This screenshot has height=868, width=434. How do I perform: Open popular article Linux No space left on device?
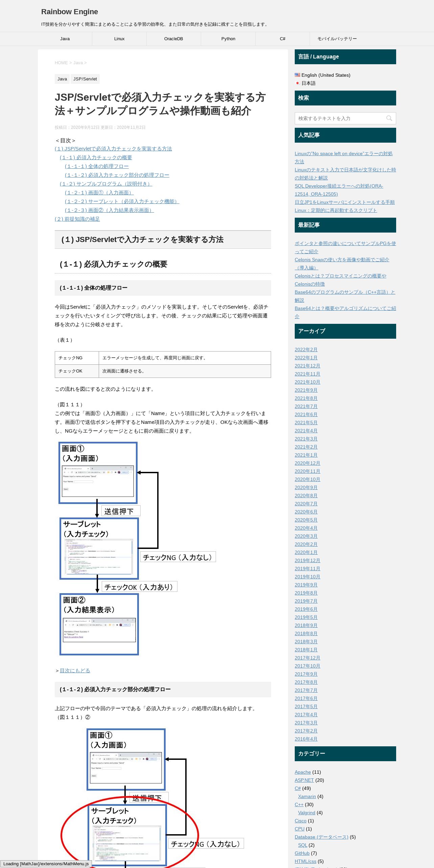tap(343, 158)
